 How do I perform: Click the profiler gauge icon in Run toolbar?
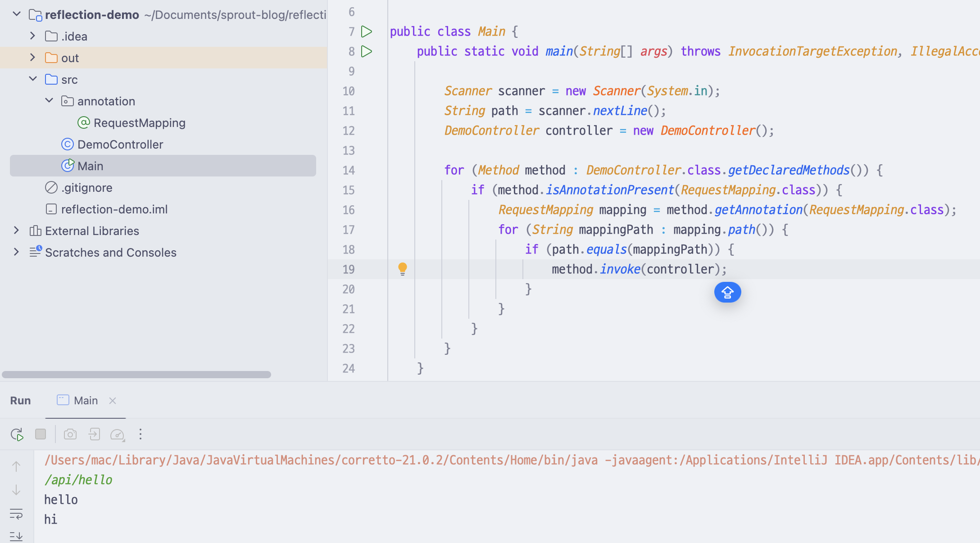[x=117, y=434]
